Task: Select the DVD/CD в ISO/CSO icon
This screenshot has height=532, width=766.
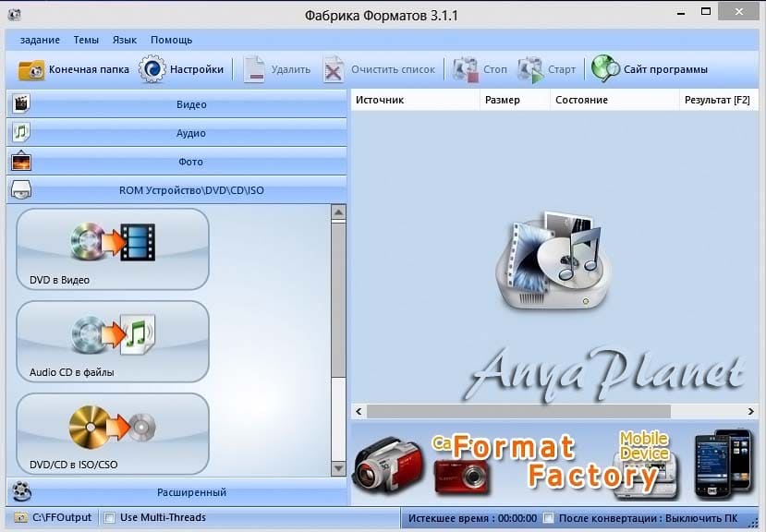Action: (113, 428)
